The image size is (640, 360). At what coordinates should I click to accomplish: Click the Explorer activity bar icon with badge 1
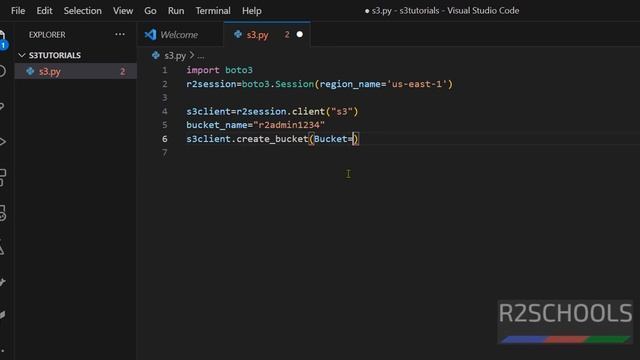click(3, 40)
